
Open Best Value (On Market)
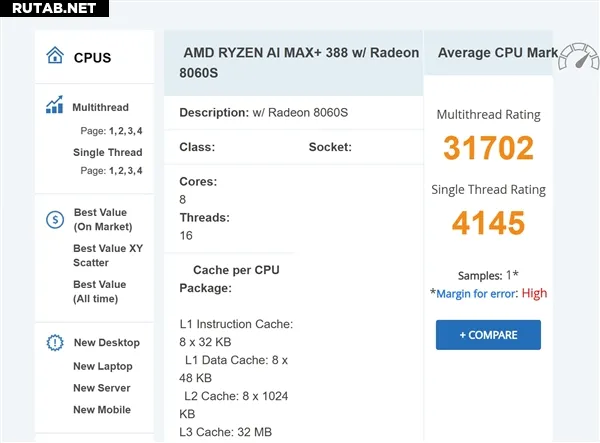tap(100, 219)
